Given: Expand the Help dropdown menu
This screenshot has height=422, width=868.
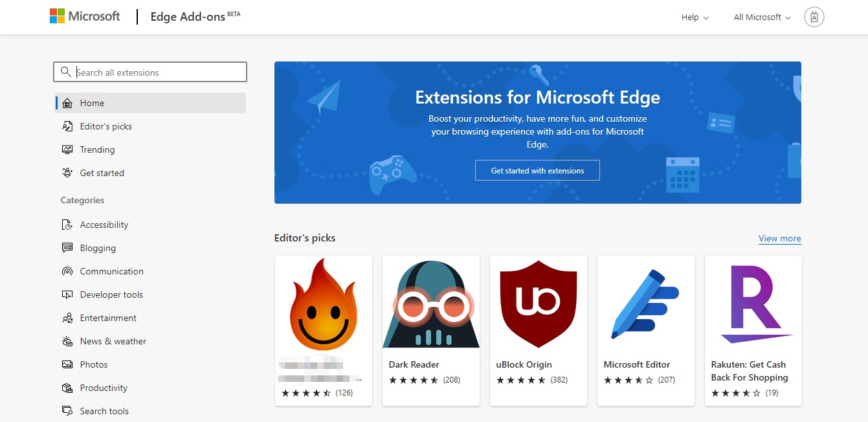Looking at the screenshot, I should [695, 17].
